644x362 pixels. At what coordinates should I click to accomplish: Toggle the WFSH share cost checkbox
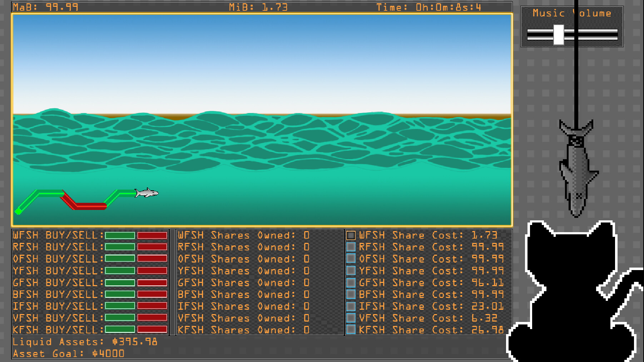351,235
